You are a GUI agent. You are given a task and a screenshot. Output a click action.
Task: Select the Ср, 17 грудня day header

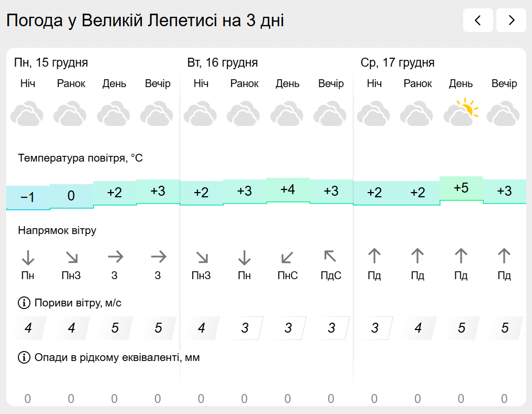pos(398,63)
